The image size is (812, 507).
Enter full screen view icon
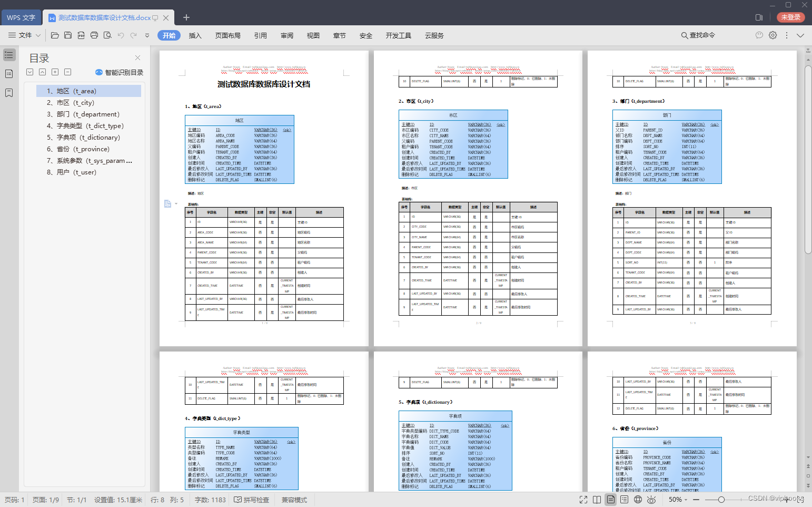pos(583,500)
